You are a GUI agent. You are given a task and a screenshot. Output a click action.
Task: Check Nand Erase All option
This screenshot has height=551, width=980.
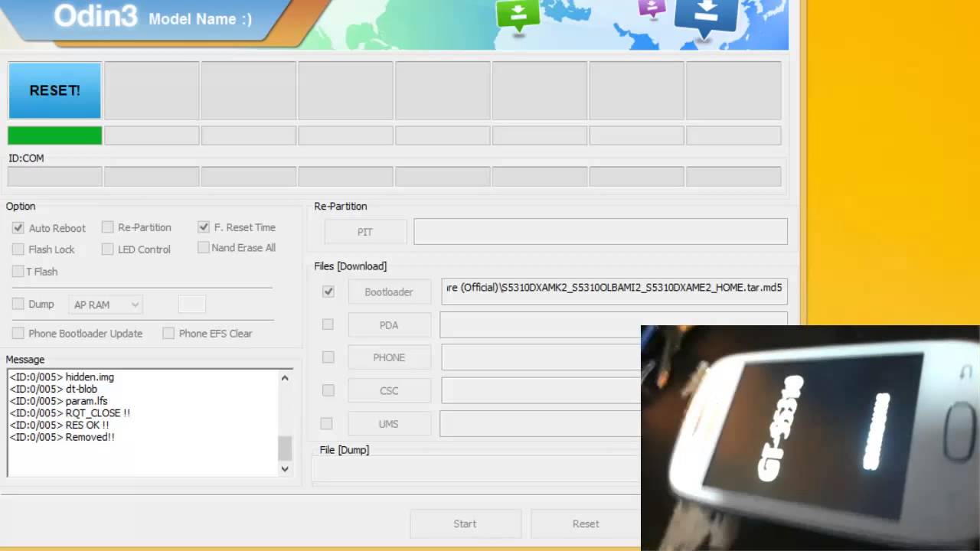[204, 247]
